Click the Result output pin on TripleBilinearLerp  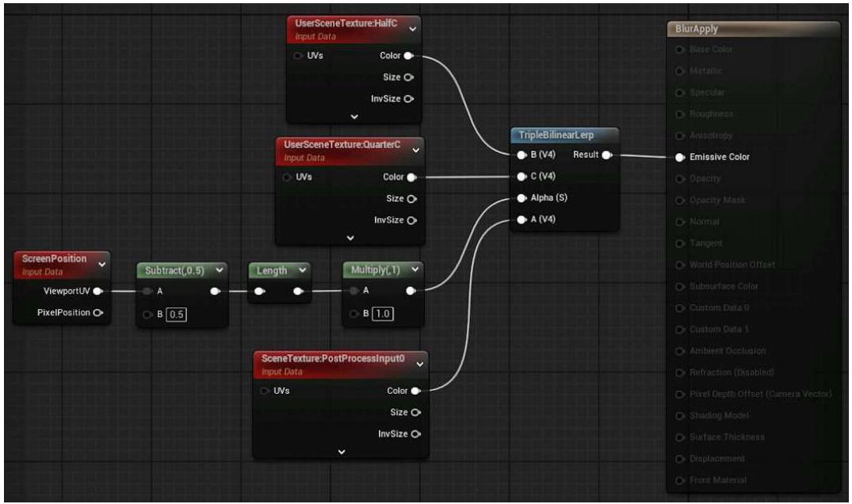point(606,155)
